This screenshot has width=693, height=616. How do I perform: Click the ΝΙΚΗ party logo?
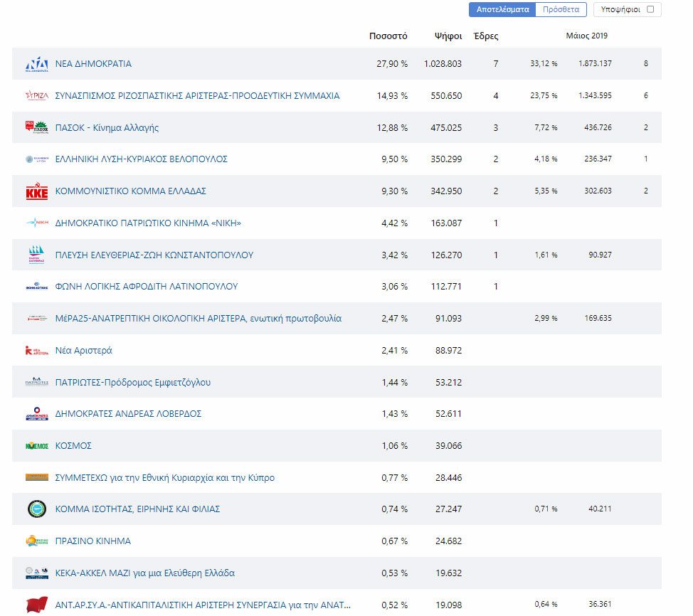[37, 223]
